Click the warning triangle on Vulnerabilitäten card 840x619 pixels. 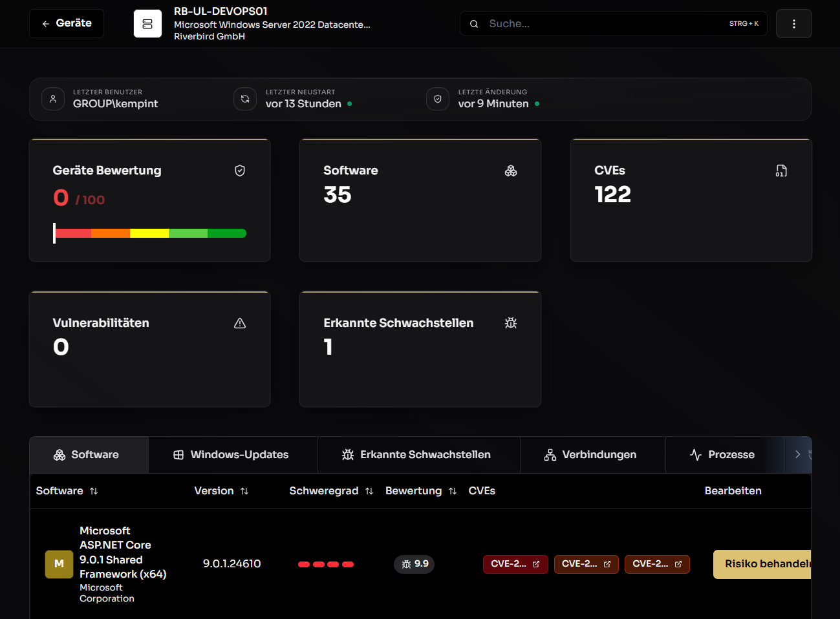[240, 323]
